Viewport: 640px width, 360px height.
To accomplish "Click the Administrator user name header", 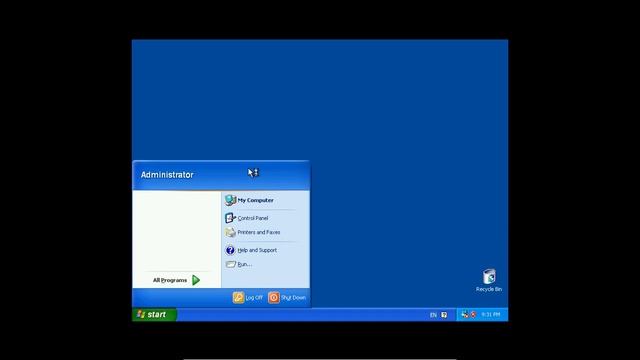I will (x=167, y=175).
